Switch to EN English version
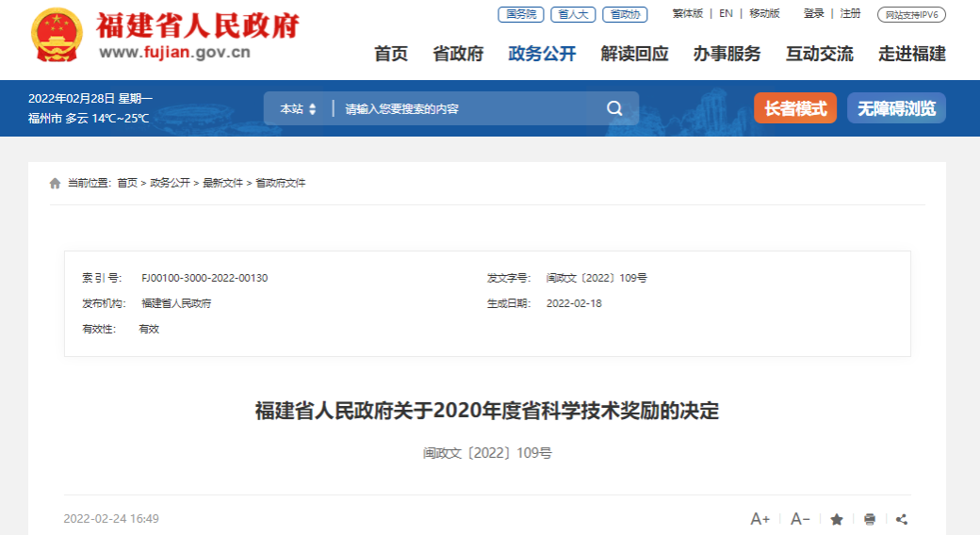 pos(726,13)
